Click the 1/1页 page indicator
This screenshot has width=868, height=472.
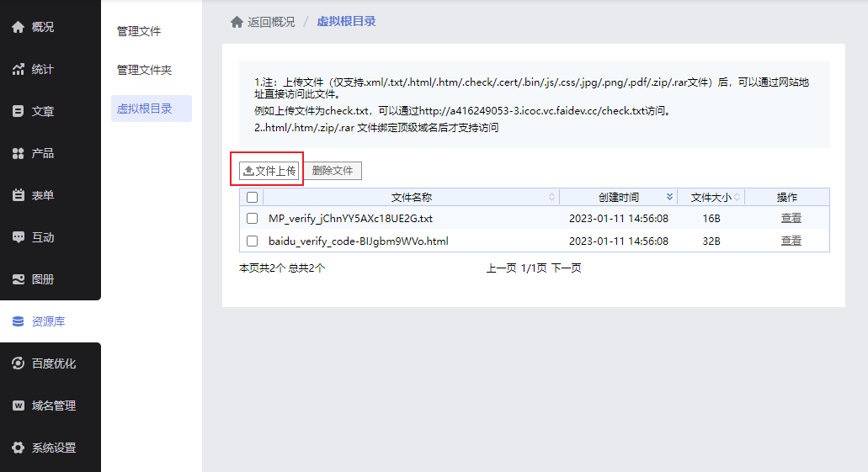[534, 268]
